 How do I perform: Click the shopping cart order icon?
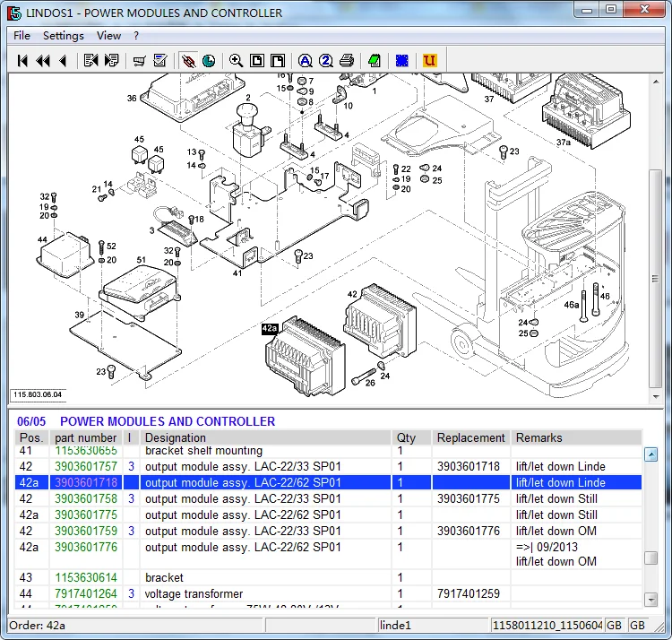click(139, 61)
